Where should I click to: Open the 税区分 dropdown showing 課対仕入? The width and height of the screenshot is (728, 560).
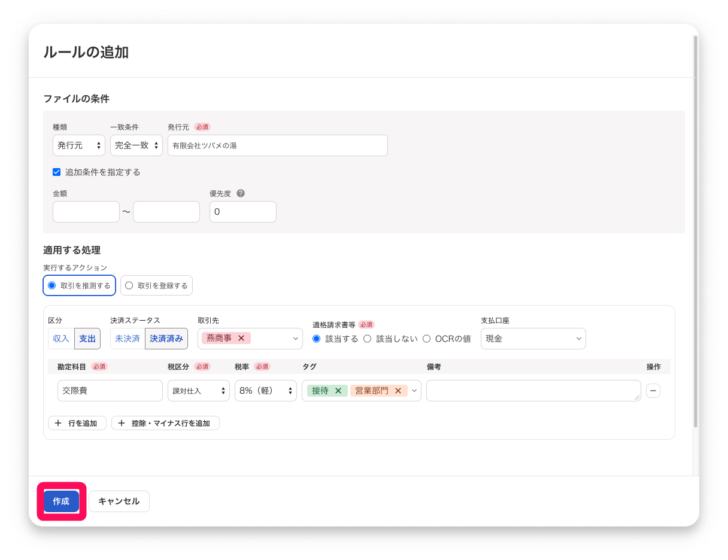[199, 391]
